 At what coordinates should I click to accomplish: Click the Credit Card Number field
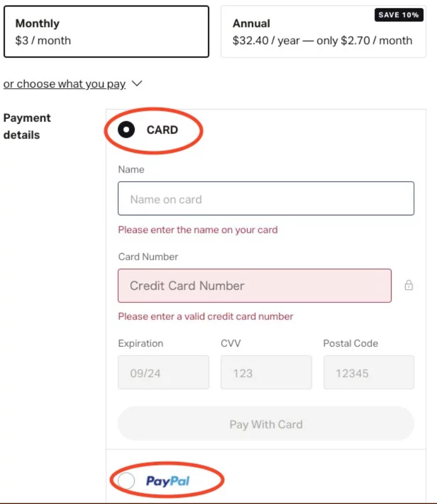[x=254, y=285]
